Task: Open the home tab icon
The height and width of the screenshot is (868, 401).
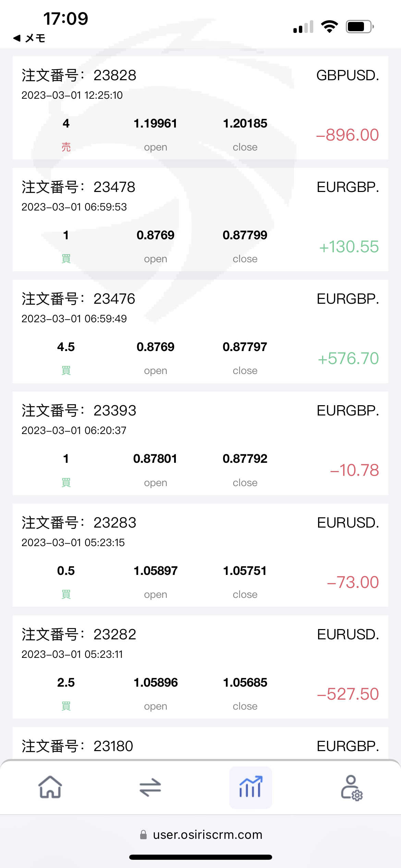Action: click(50, 787)
